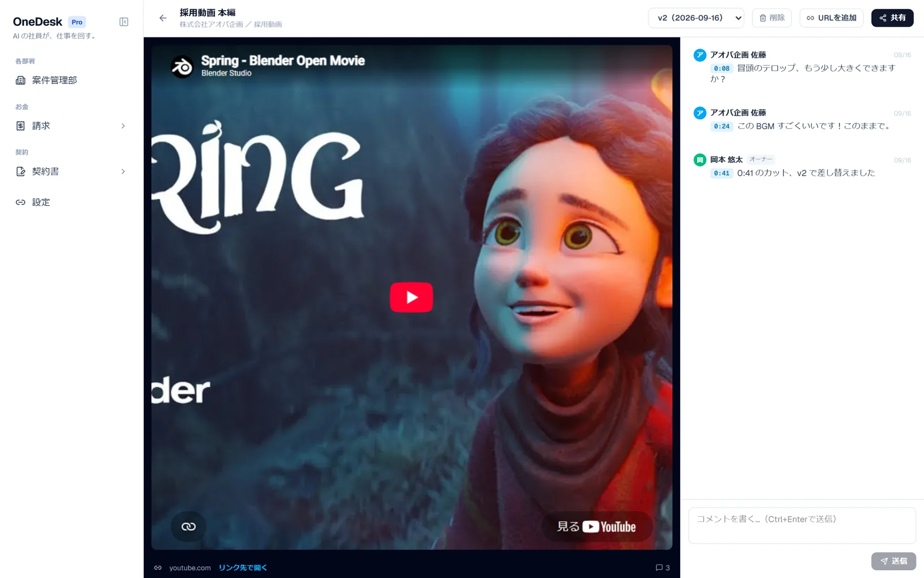Screen dimensions: 924x578
Task: Collapse the sidebar panel icon
Action: click(x=124, y=22)
